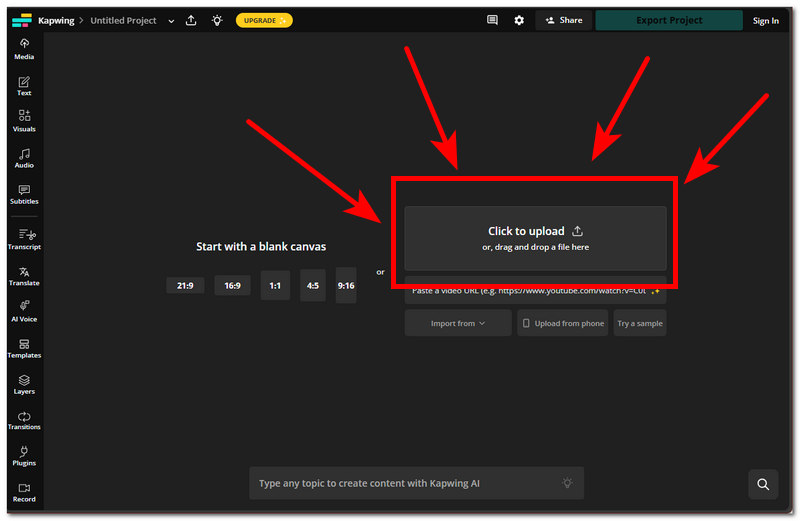Click Try a sample button
The height and width of the screenshot is (521, 800).
640,323
